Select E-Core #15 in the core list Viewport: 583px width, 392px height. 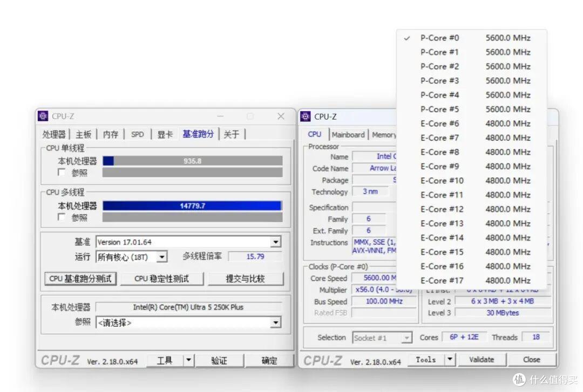point(471,252)
